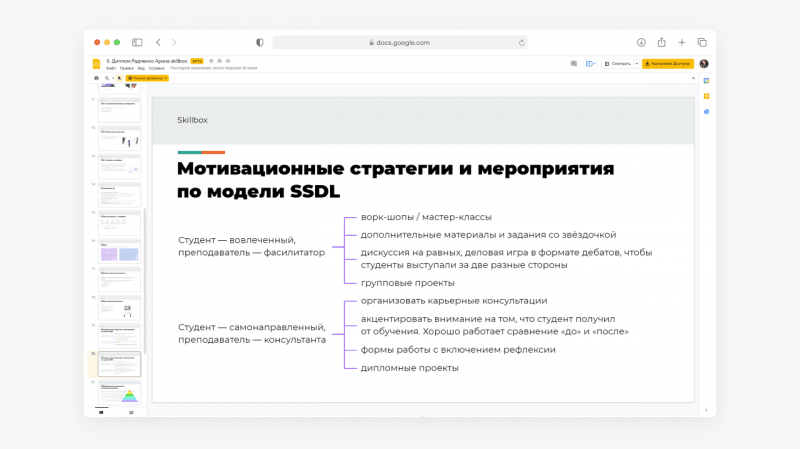Click text "Студент — вовлеченный"
This screenshot has width=800, height=449.
coord(237,240)
